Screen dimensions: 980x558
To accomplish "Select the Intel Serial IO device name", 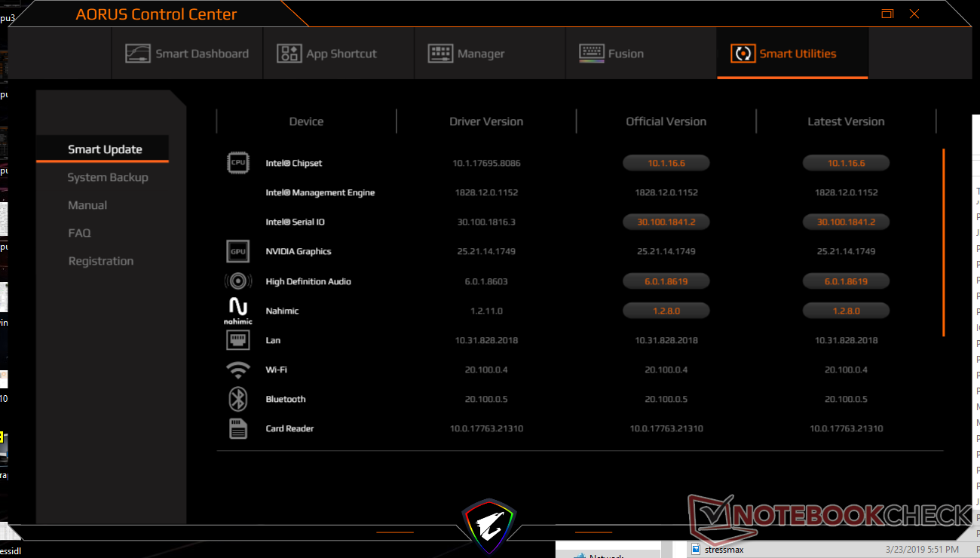I will (x=296, y=222).
